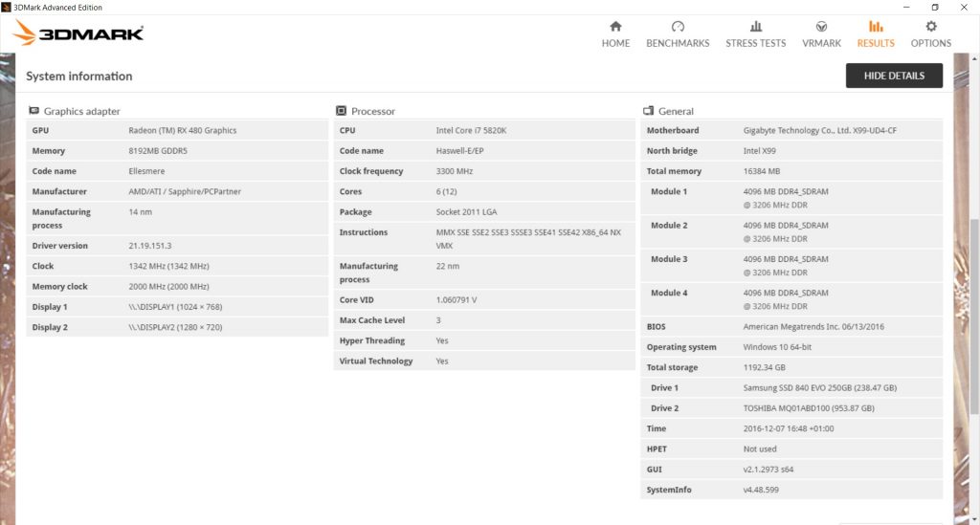Select AMD/ATI / Sapphire/PCPartner manufacturer value

pos(185,191)
